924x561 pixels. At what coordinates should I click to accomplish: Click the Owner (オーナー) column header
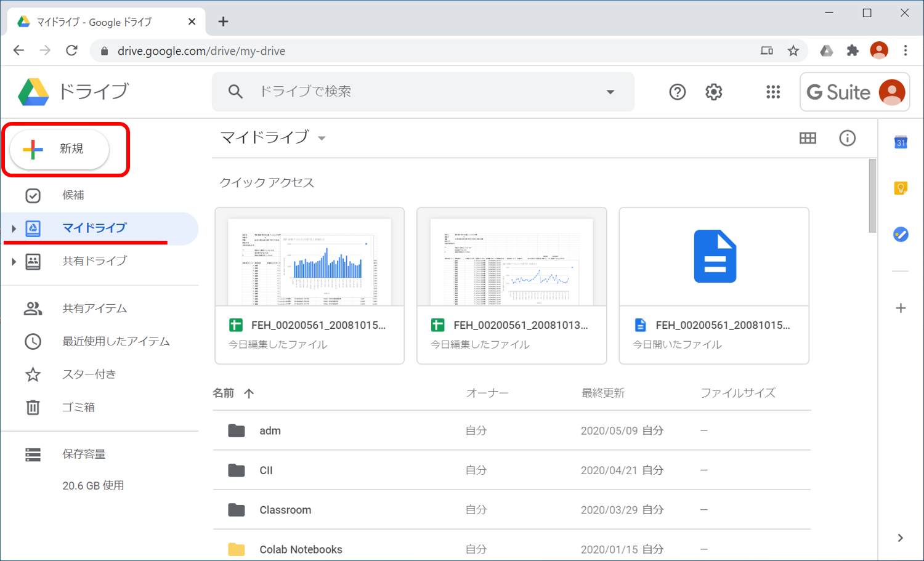(487, 393)
